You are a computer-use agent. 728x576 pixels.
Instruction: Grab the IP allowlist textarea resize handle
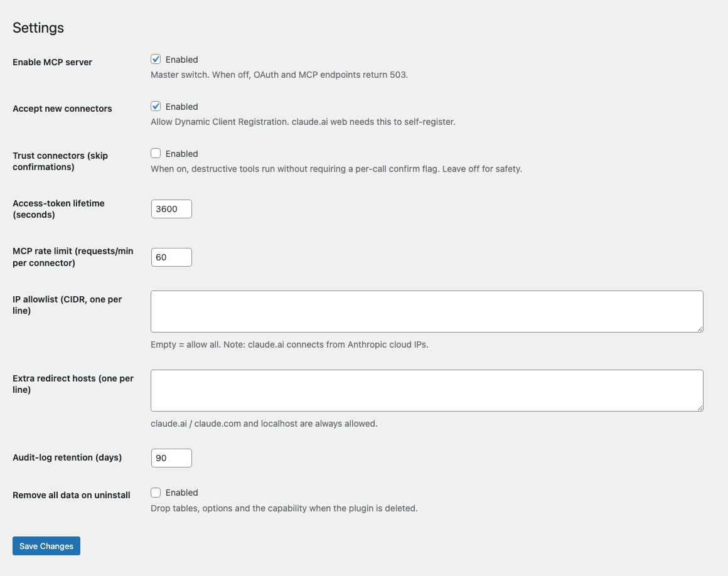tap(700, 329)
